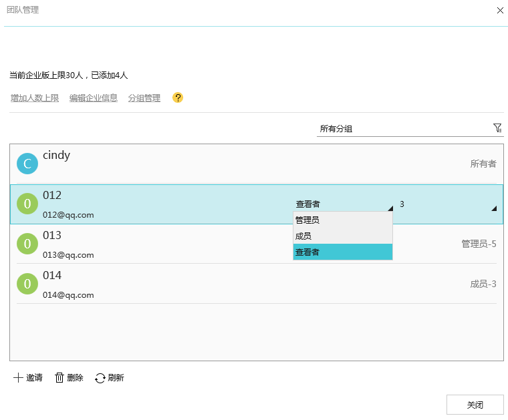Click the filter funnel icon
Viewport: 508px width, 420px height.
coord(497,128)
